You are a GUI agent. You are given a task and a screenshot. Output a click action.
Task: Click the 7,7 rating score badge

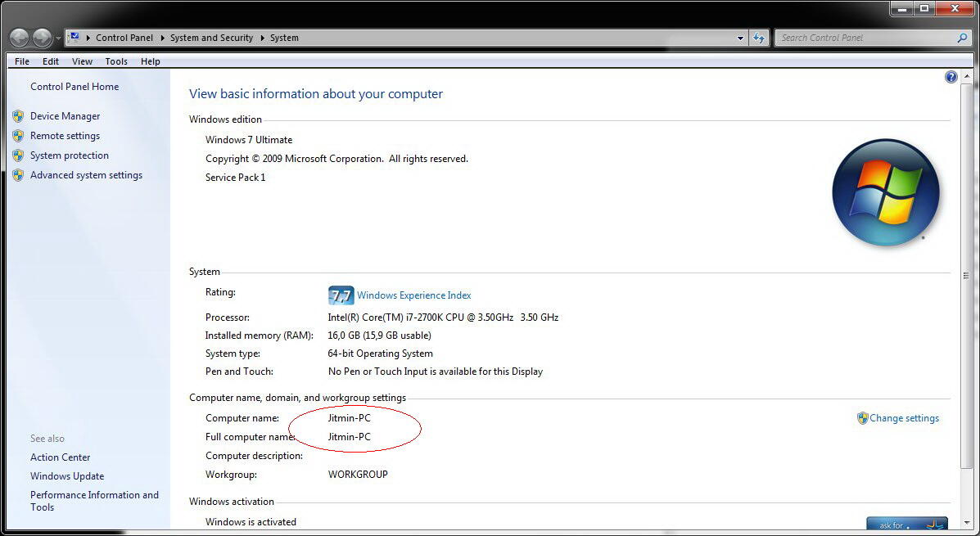(x=341, y=295)
